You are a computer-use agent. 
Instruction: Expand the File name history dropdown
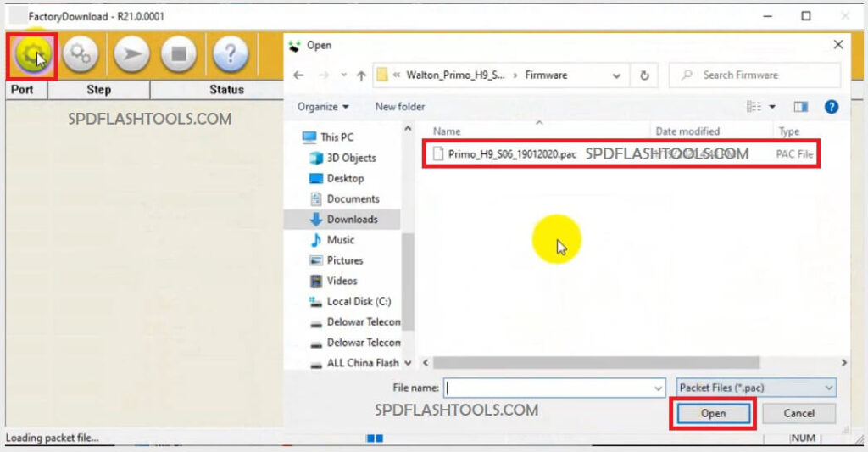(658, 388)
